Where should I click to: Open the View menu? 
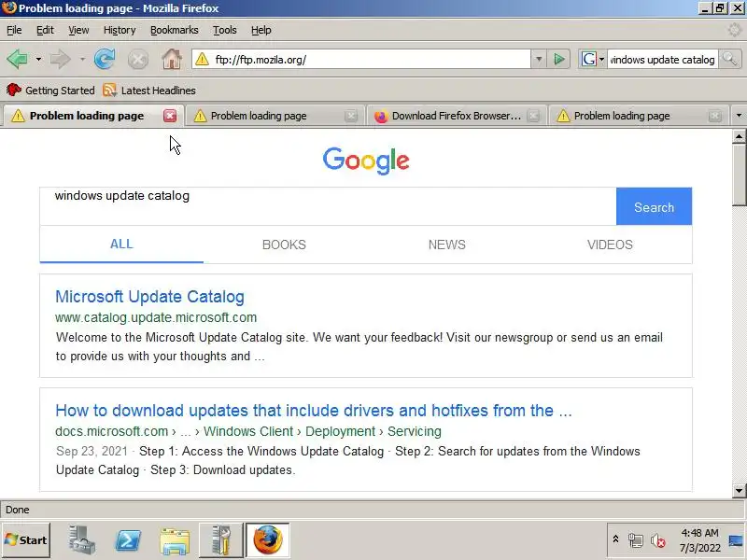78,30
